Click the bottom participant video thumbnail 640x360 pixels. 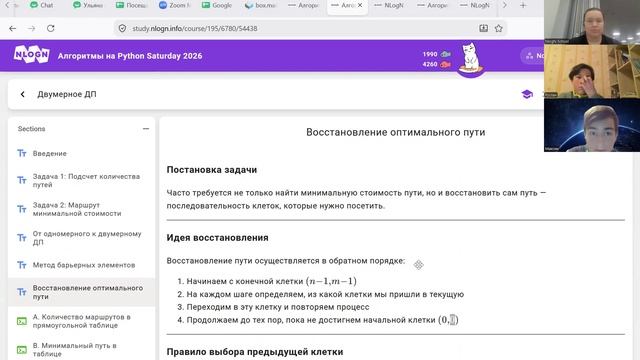pos(592,125)
